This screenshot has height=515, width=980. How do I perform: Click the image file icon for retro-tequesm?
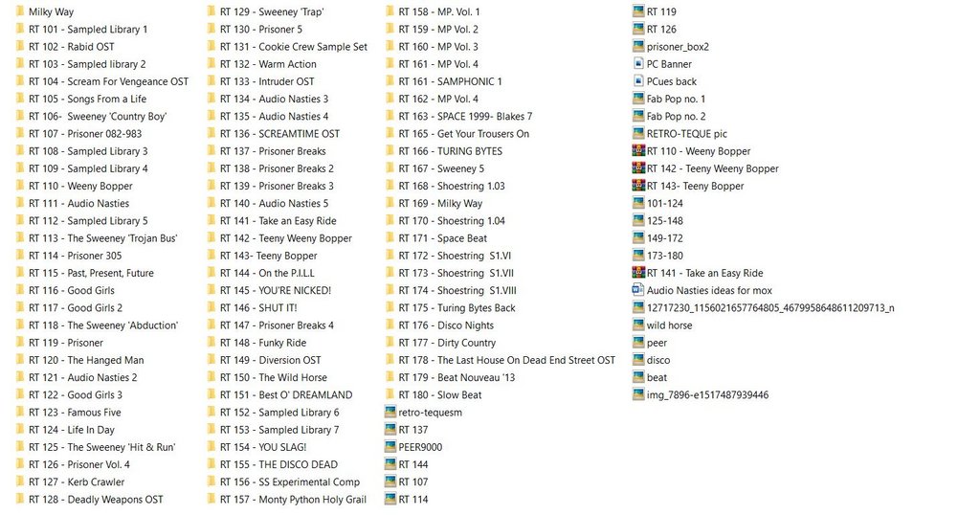click(x=390, y=412)
